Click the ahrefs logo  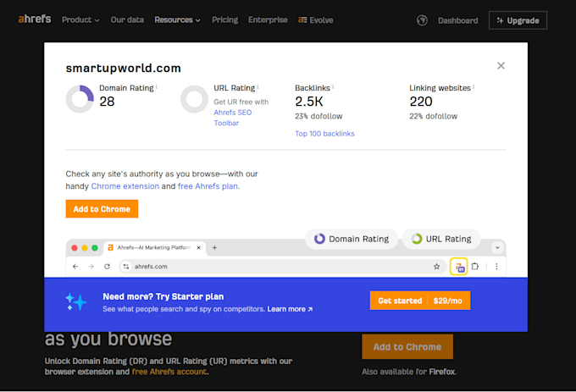[x=35, y=19]
